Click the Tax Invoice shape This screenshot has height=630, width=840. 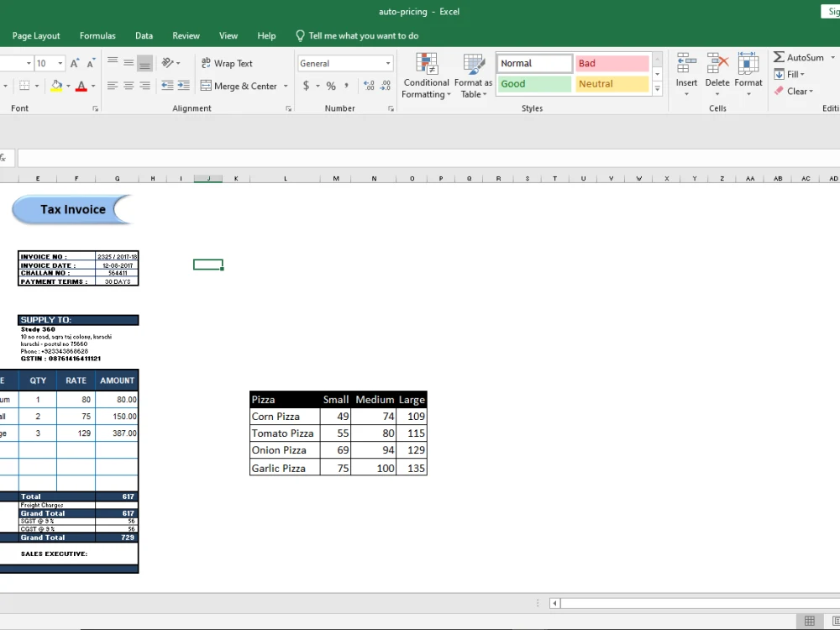72,209
